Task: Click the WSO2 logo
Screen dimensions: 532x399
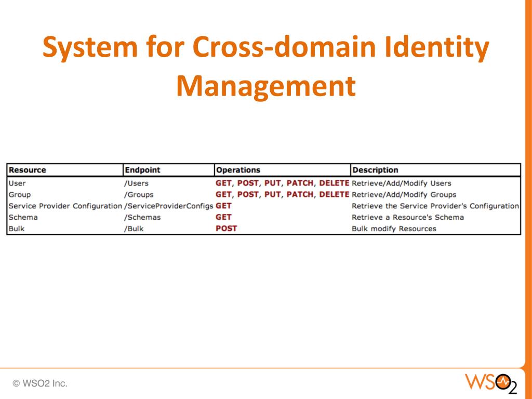Action: 491,383
